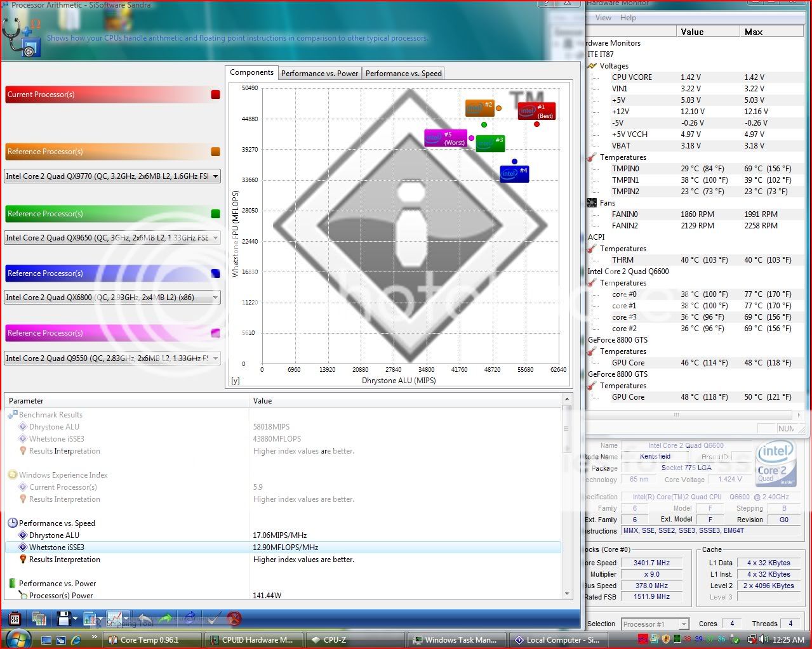Click the red cancel icon in Sandra's toolbar

tap(234, 618)
